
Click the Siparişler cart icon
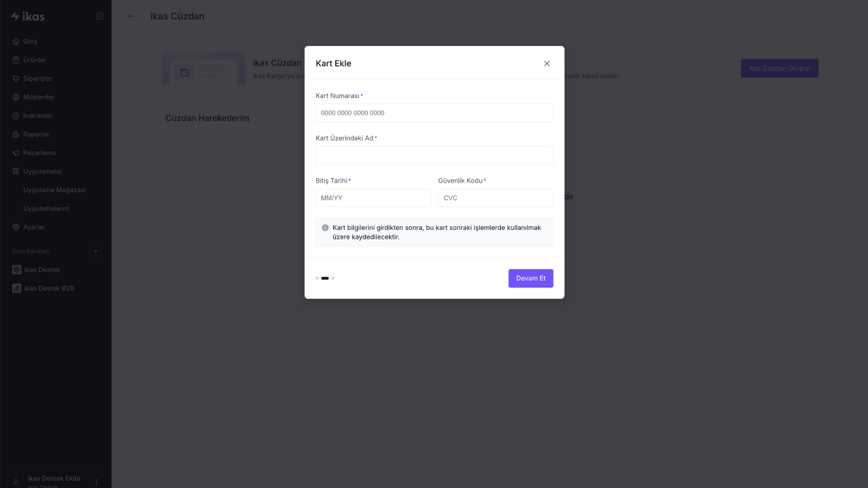[16, 78]
